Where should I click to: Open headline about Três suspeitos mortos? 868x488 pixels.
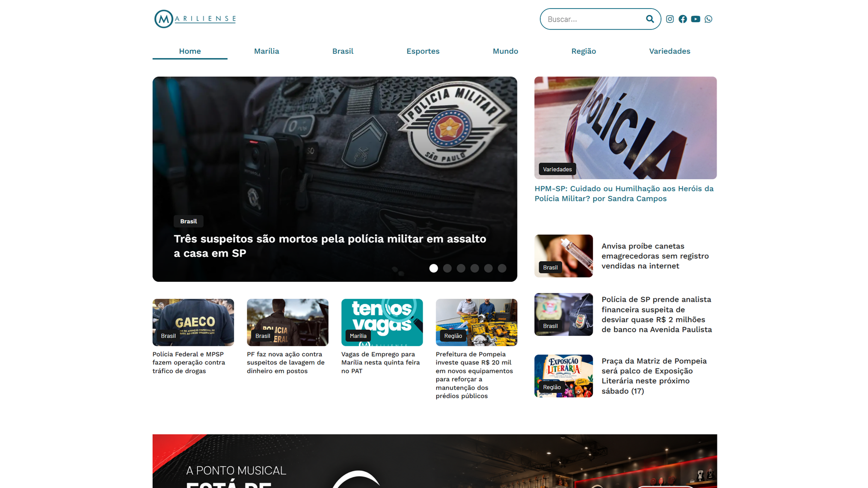[329, 245]
